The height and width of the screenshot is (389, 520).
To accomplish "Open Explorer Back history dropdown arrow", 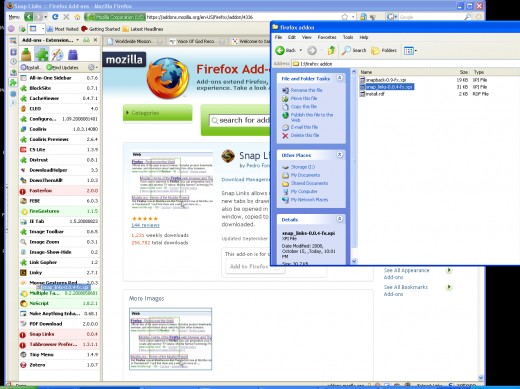I will tap(301, 50).
